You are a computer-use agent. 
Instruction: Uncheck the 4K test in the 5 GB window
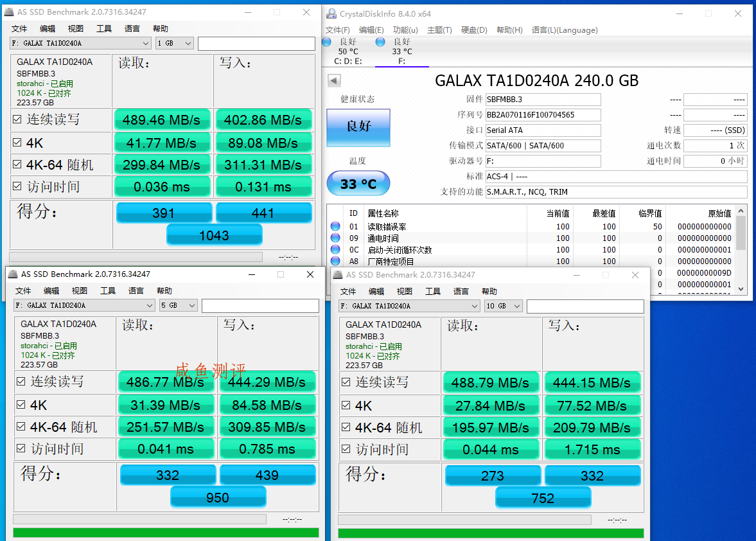21,405
